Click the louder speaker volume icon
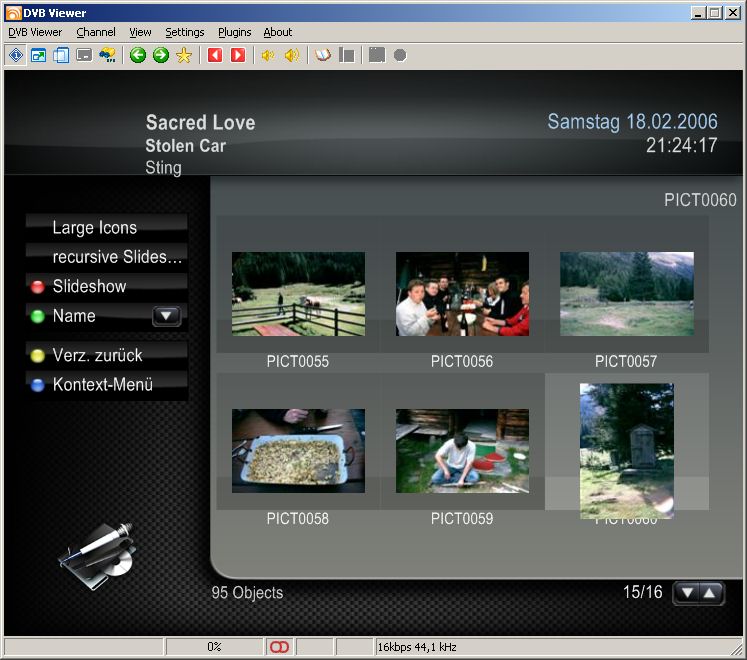 [291, 55]
